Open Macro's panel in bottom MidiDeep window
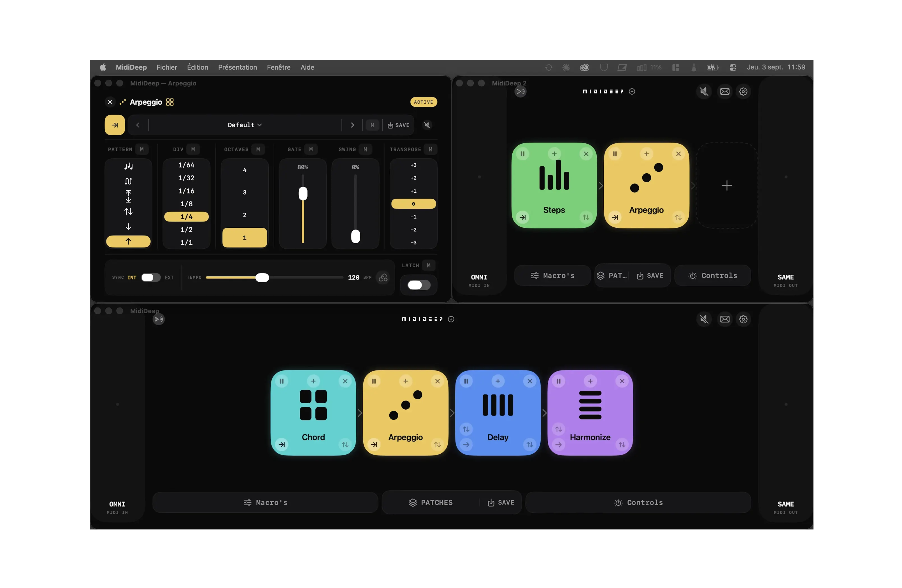This screenshot has width=902, height=588. [265, 503]
